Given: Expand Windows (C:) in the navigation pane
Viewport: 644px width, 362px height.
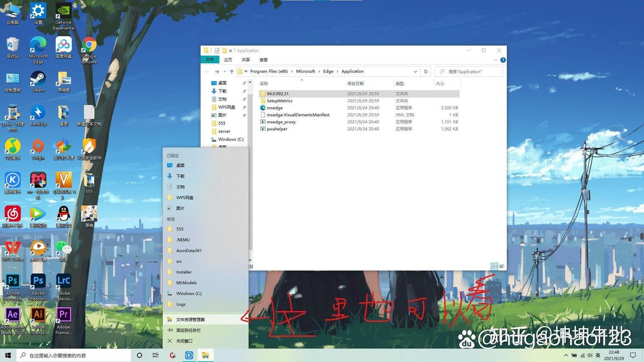Looking at the screenshot, I should pos(208,139).
